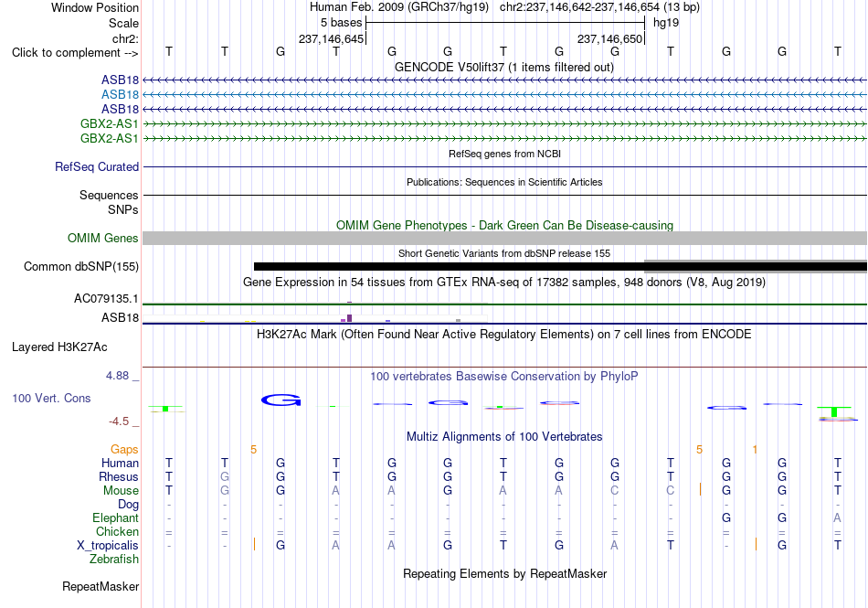This screenshot has width=868, height=608.
Task: Click the orange '1' in Gaps row
Action: pos(755,450)
